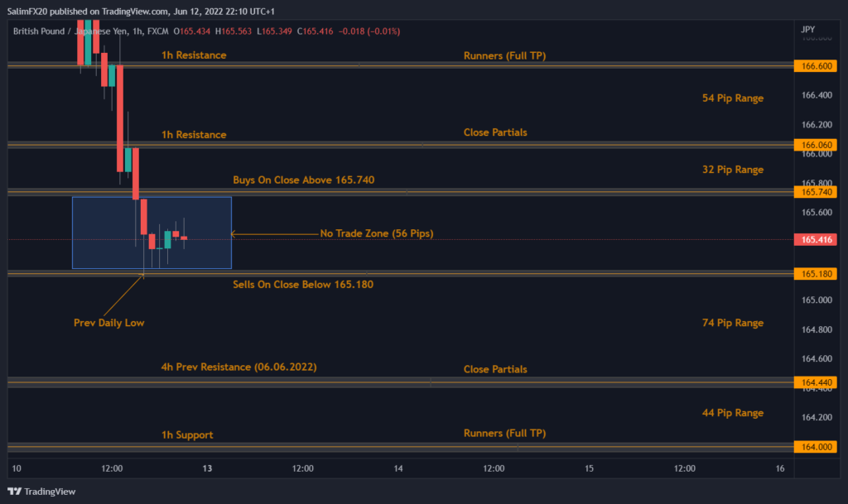Click the British Pound / Japanese Yen title
The width and height of the screenshot is (848, 504).
69,31
